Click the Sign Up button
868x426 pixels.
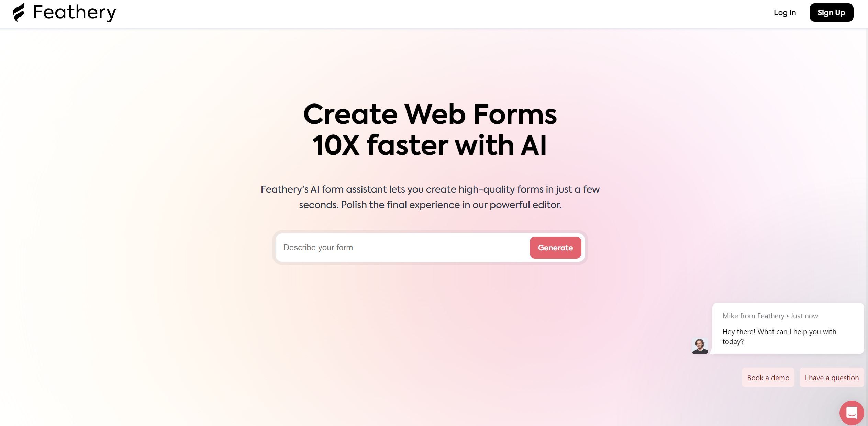point(832,12)
